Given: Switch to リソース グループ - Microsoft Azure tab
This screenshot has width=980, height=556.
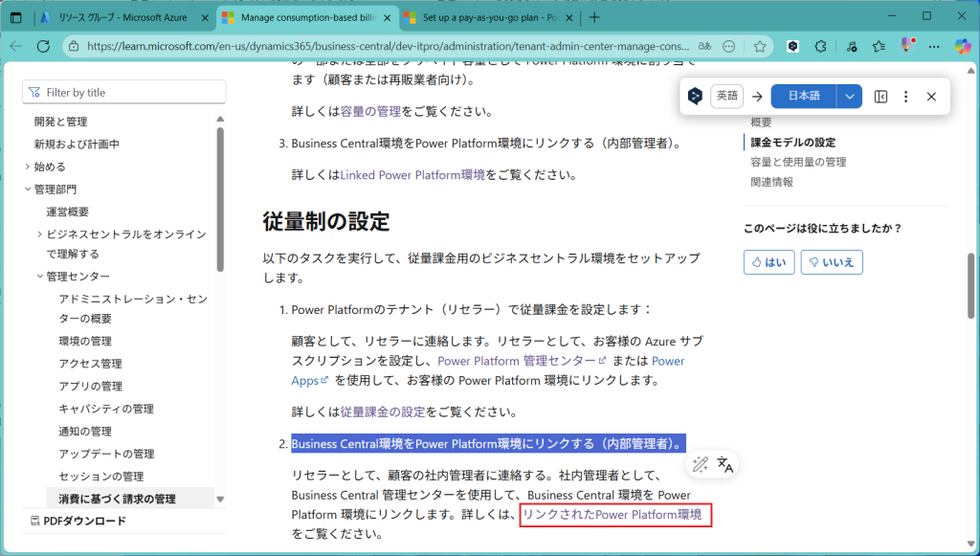Looking at the screenshot, I should (123, 17).
